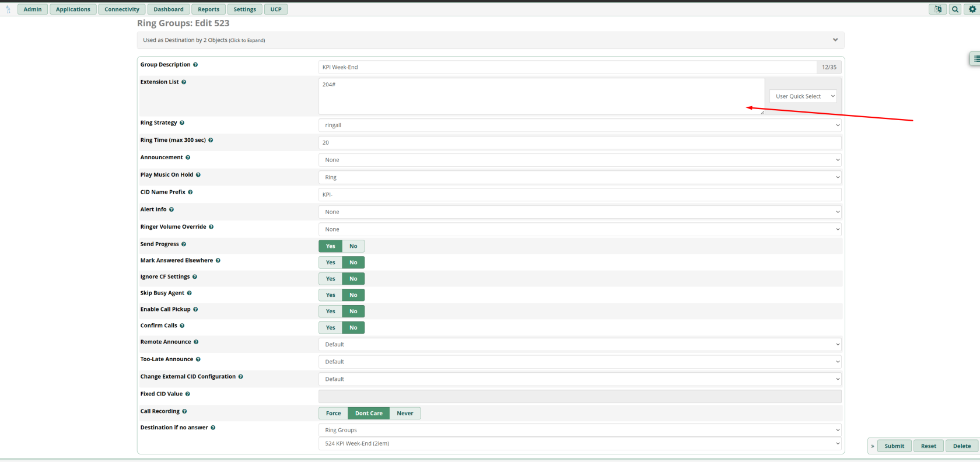Click the Extension List text area
Viewport: 980px width, 462px height.
(541, 96)
